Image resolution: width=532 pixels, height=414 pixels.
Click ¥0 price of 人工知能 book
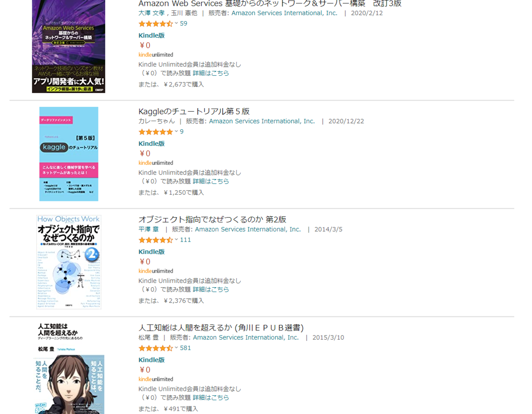[145, 370]
